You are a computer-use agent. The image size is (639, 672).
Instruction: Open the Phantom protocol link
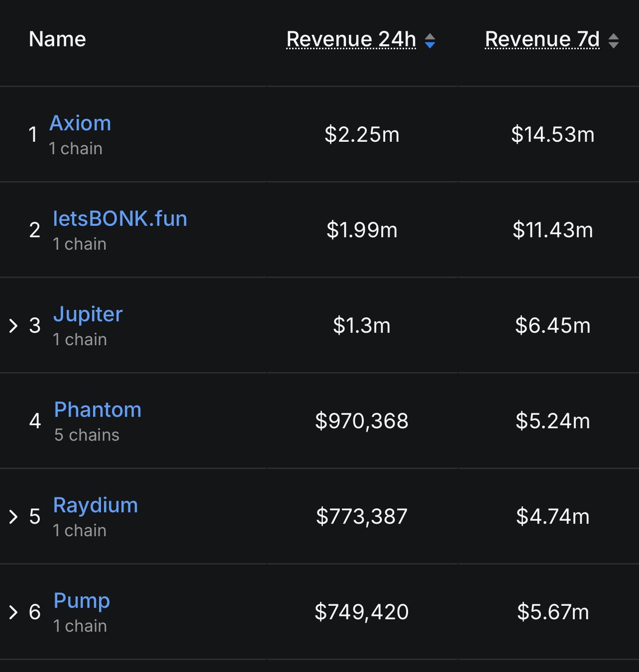coord(98,410)
